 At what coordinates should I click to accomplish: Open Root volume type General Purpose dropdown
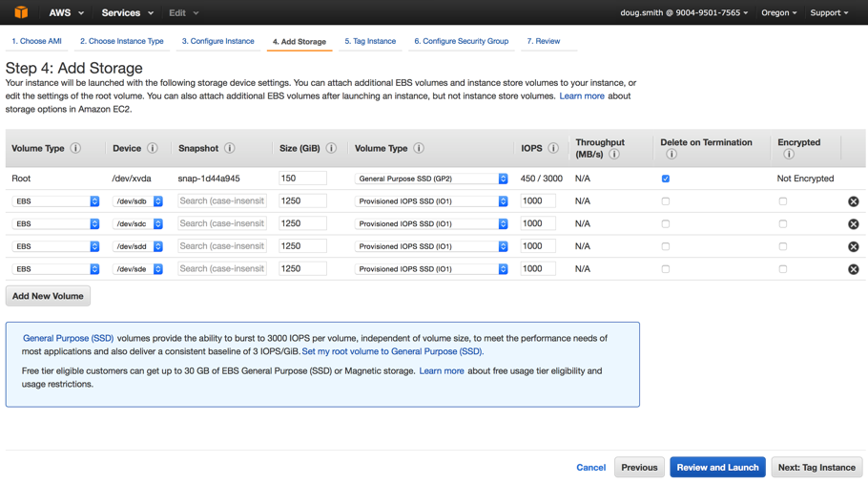click(x=431, y=179)
